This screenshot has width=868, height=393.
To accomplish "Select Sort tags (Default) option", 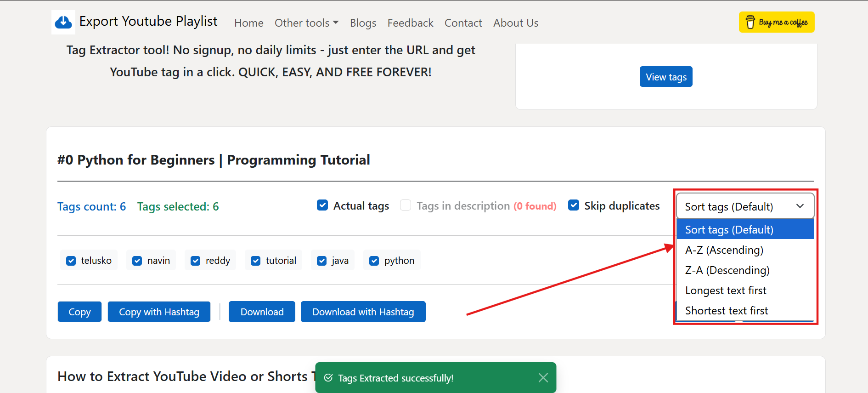I will 745,229.
